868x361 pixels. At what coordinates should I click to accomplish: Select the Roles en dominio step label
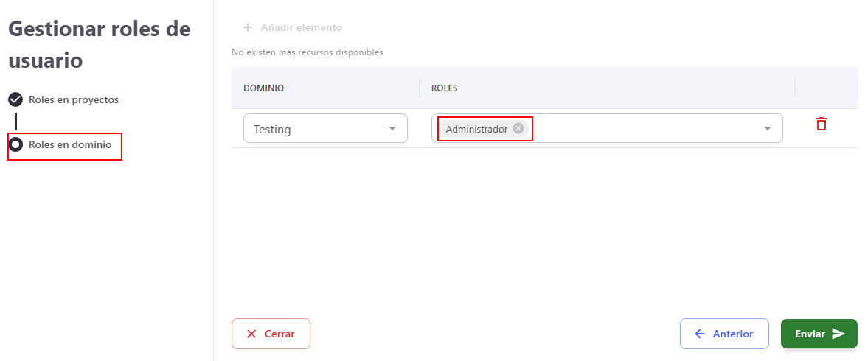[70, 145]
